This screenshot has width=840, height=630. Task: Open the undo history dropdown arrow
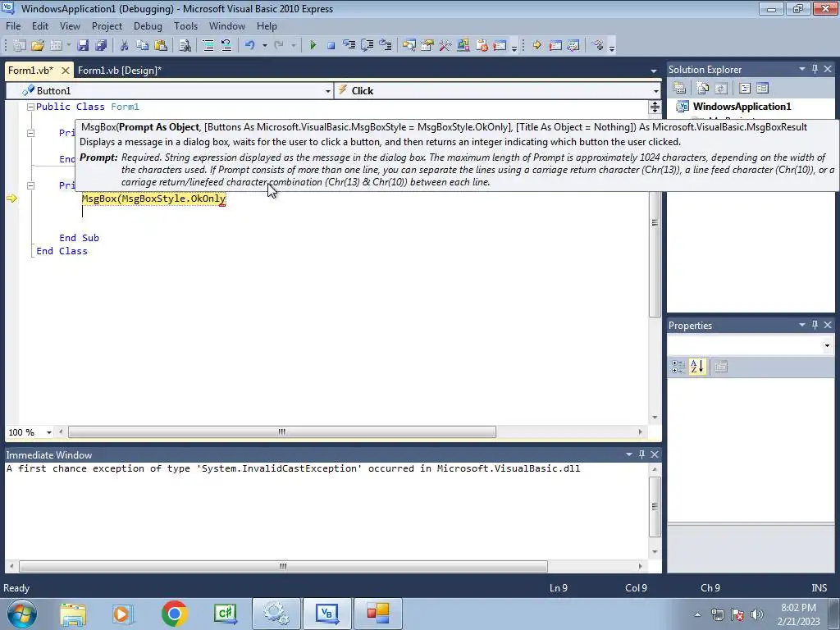point(265,46)
